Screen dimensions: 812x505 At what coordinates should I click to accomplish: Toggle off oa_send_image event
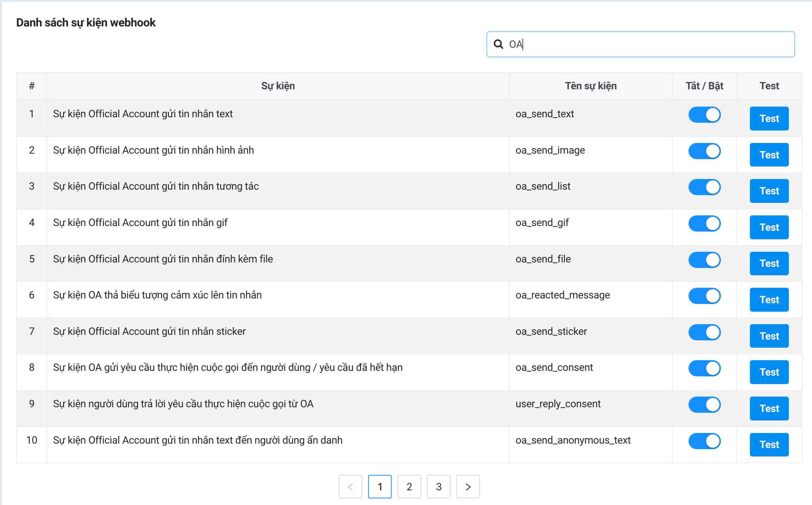tap(704, 151)
